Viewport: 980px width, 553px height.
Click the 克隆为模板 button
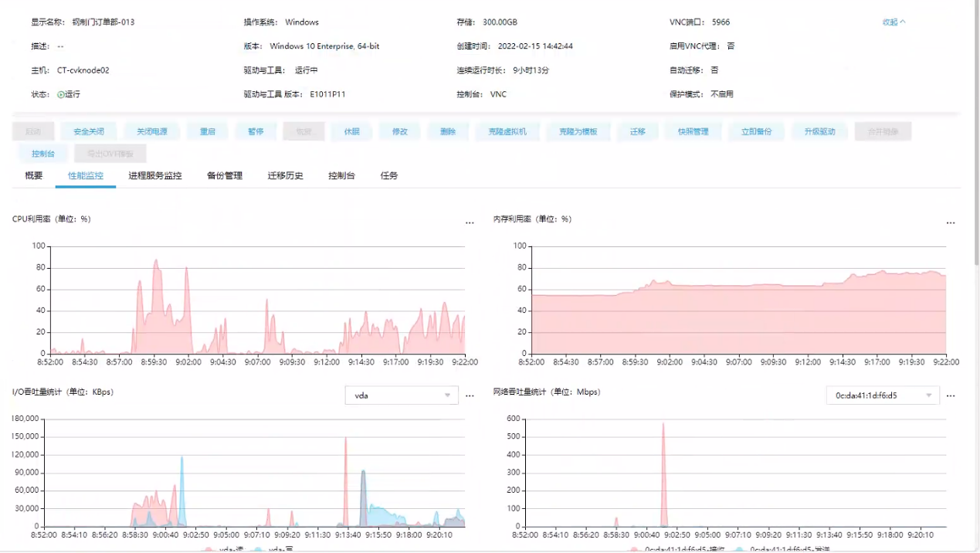tap(578, 131)
